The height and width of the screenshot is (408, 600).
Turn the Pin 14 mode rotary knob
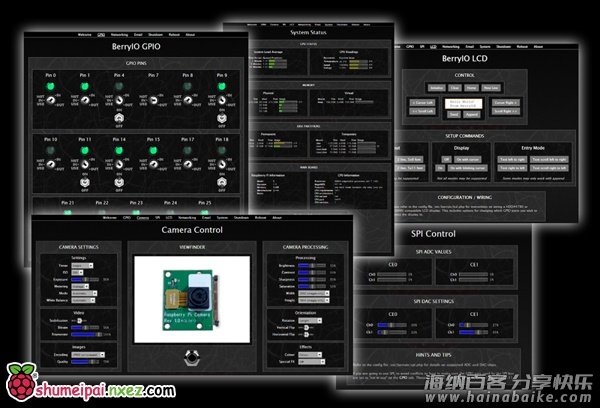119,164
